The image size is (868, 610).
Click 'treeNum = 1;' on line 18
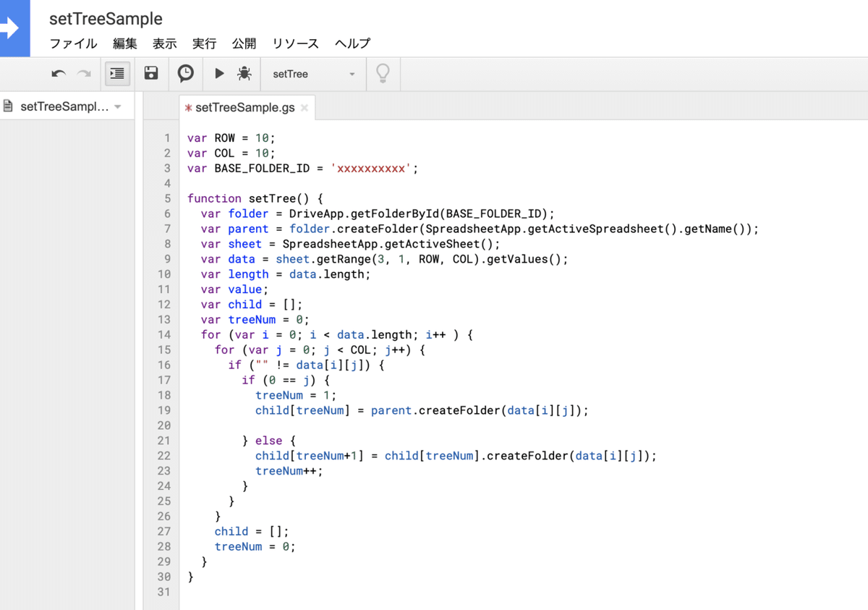click(x=296, y=395)
